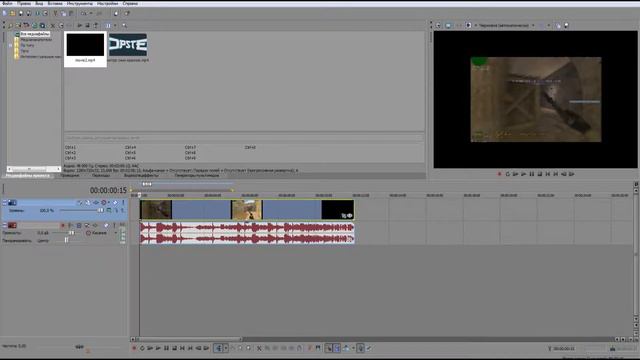Switch to the Проводник tab

coord(70,176)
